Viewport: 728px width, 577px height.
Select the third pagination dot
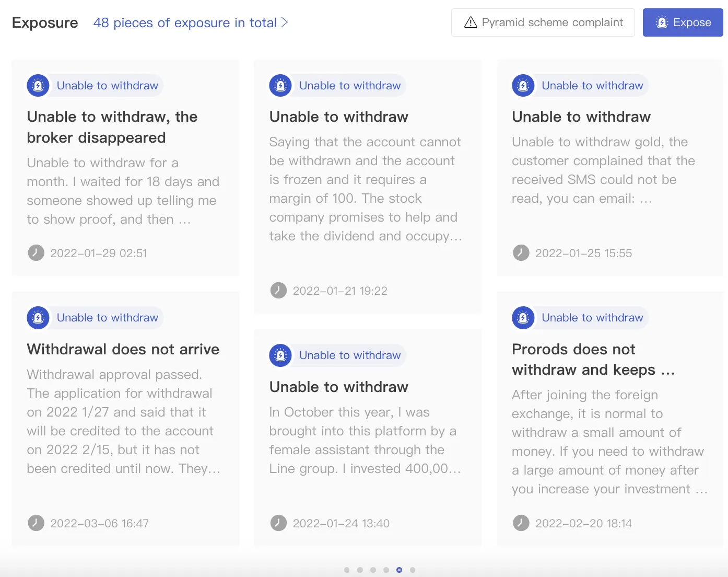point(373,570)
